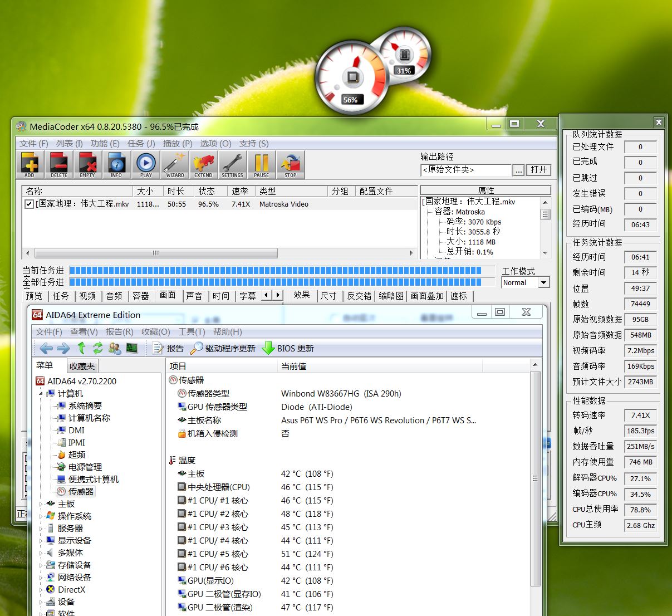The height and width of the screenshot is (616, 672).
Task: Open MediaCoder 功能 (E) menu
Action: click(105, 143)
